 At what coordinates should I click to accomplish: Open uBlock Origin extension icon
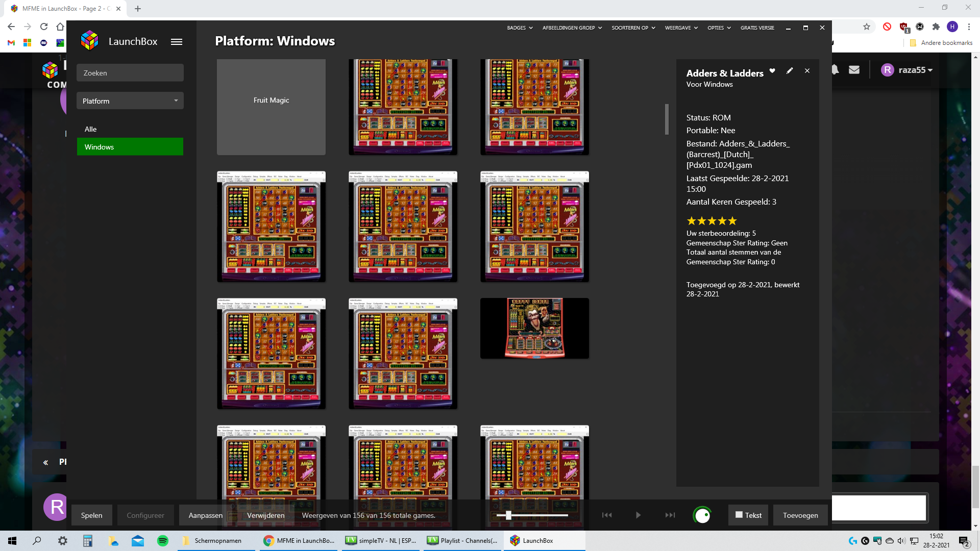904,27
